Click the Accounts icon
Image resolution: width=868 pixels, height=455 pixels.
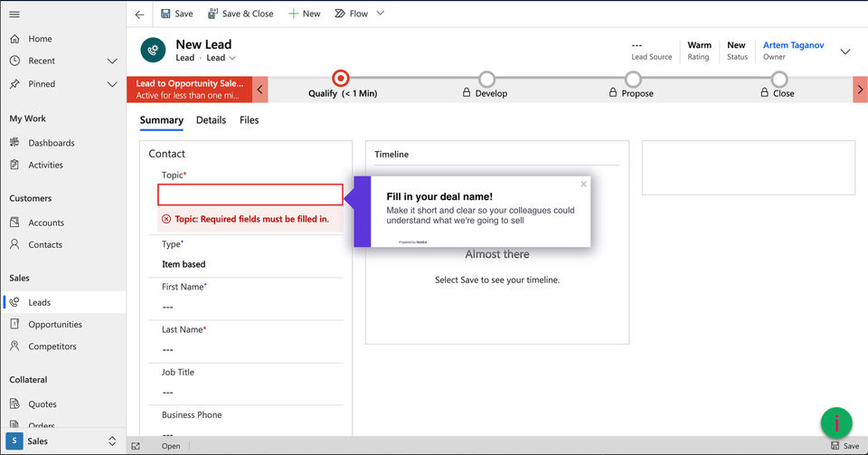coord(15,222)
